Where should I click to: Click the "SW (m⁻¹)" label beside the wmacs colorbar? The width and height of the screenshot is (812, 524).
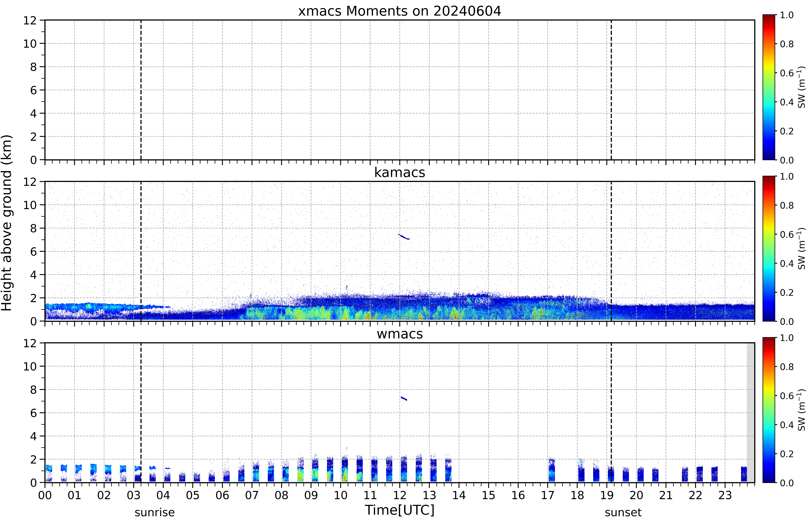801,410
